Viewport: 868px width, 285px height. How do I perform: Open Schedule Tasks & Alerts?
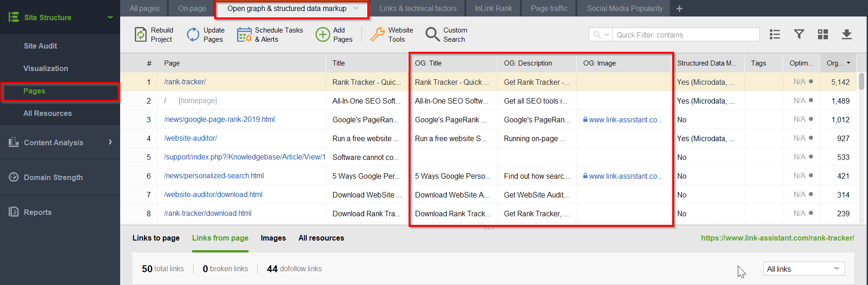(270, 34)
